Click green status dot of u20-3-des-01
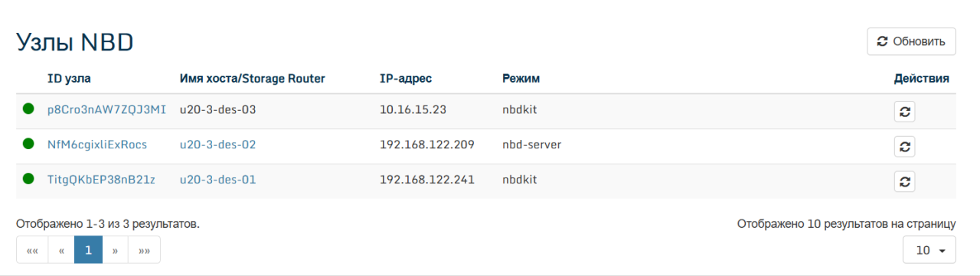Screen dimensions: 980x276 tap(28, 179)
